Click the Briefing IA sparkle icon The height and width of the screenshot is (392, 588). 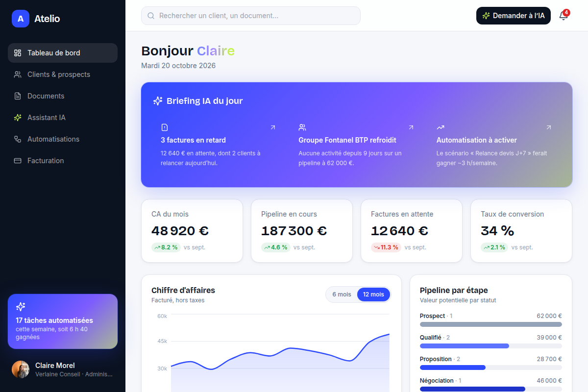click(x=158, y=101)
